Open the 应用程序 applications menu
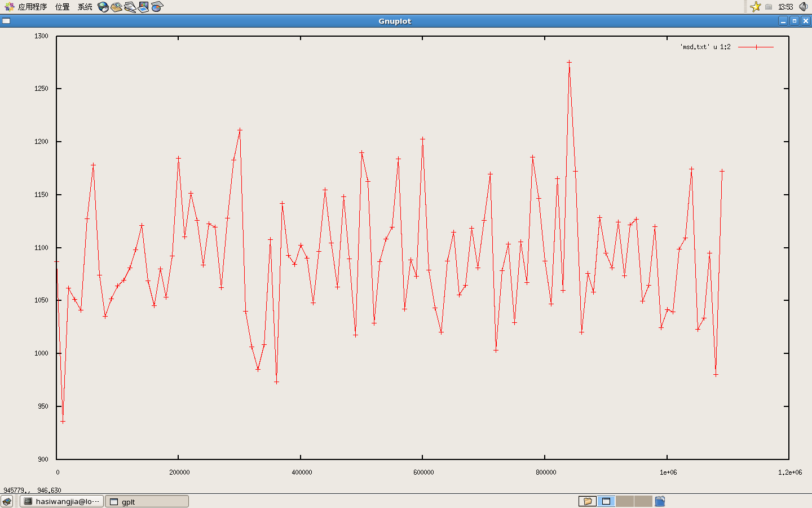The image size is (812, 508). [25, 7]
